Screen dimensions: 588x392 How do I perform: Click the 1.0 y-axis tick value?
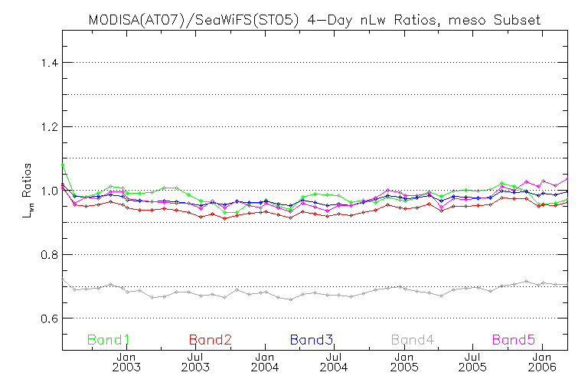[x=50, y=191]
